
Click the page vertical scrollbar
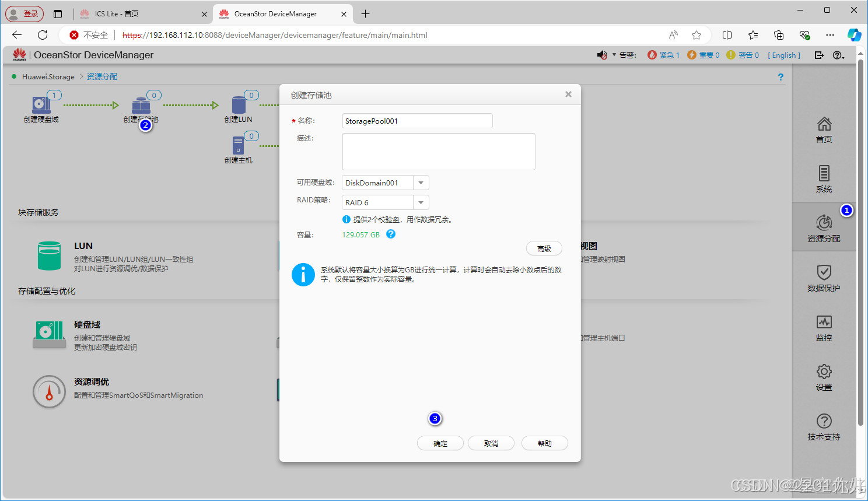[x=860, y=242]
